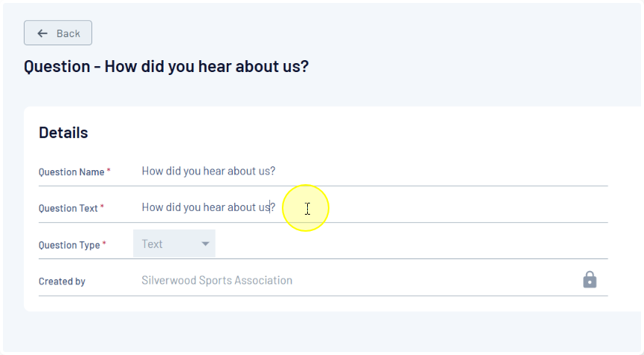Screen dimensions: 644x355
Task: Click the Silverwood Sports Association field
Action: click(x=217, y=281)
